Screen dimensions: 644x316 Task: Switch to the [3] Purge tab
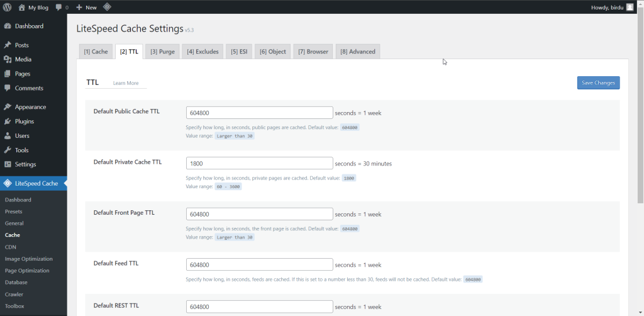pyautogui.click(x=162, y=52)
